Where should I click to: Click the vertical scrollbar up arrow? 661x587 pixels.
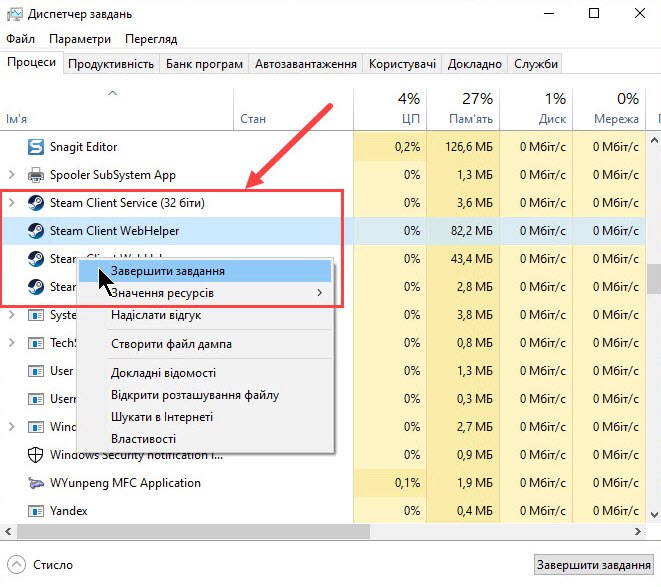654,140
